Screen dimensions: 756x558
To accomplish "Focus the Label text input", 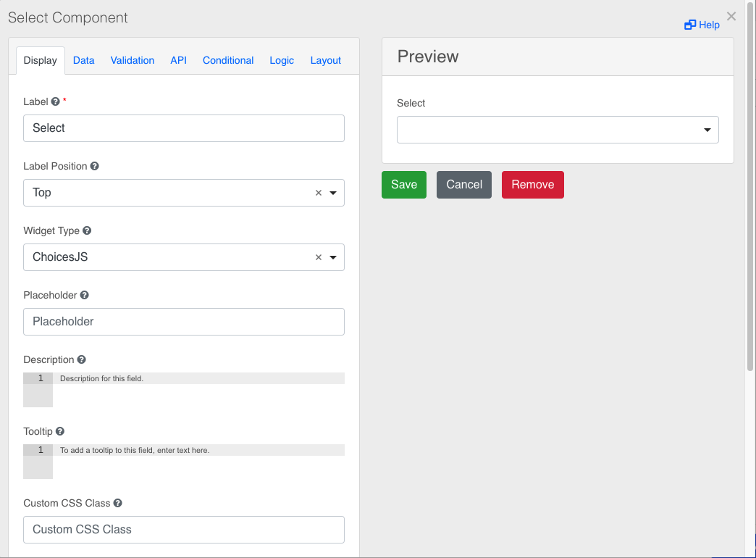I will pyautogui.click(x=184, y=128).
